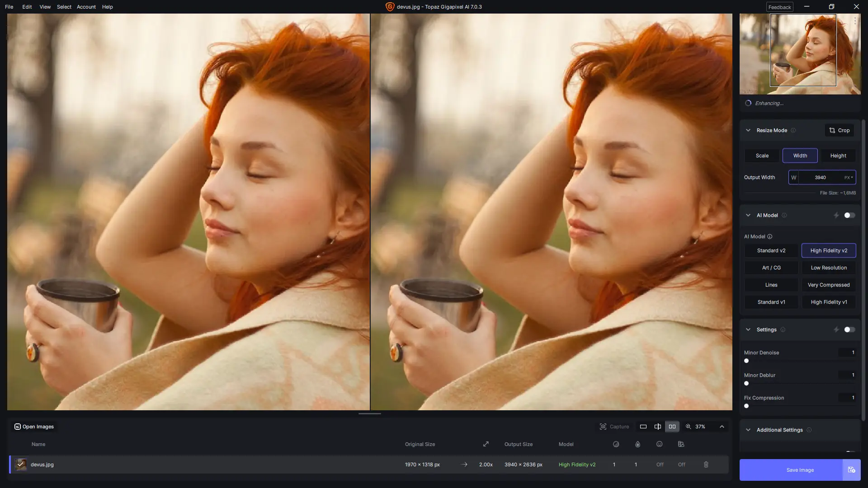Switch resize mode to Height tab
The height and width of the screenshot is (488, 868).
838,155
